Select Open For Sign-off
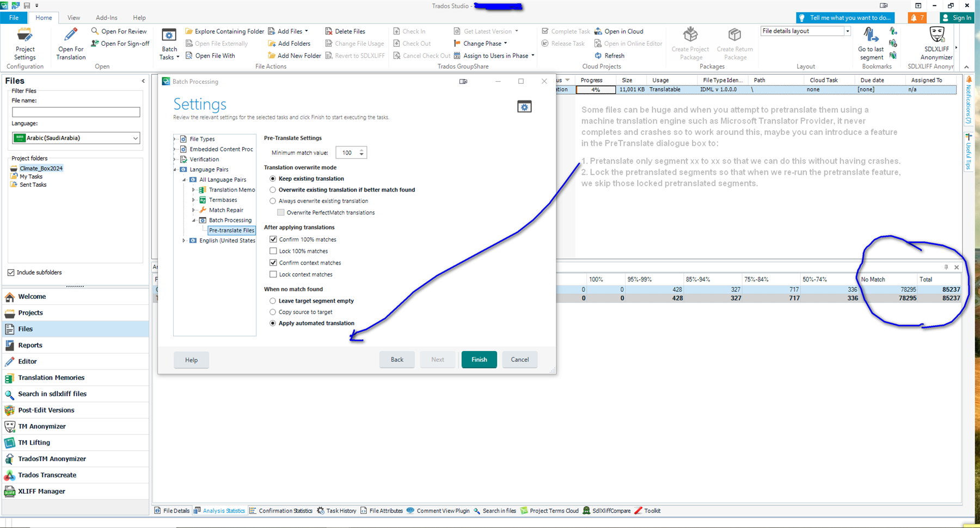The image size is (980, 528). pos(120,44)
